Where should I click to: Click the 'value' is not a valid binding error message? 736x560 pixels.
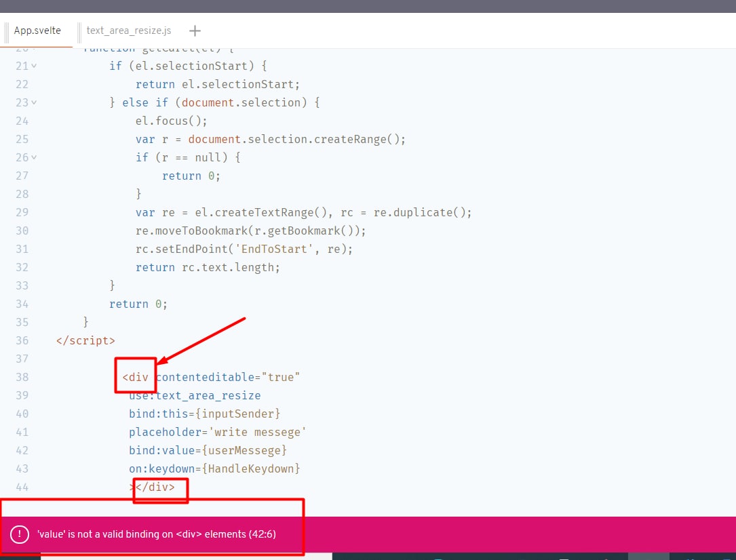click(156, 534)
